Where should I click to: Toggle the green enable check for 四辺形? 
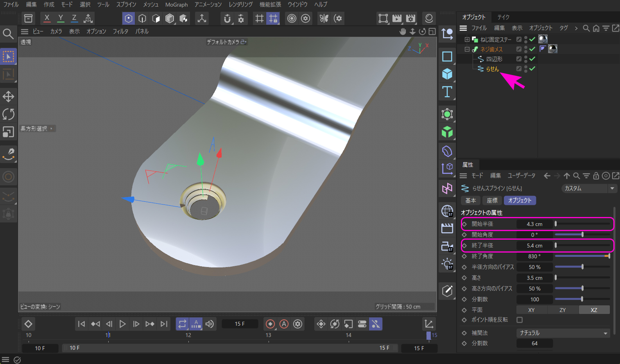tap(532, 59)
